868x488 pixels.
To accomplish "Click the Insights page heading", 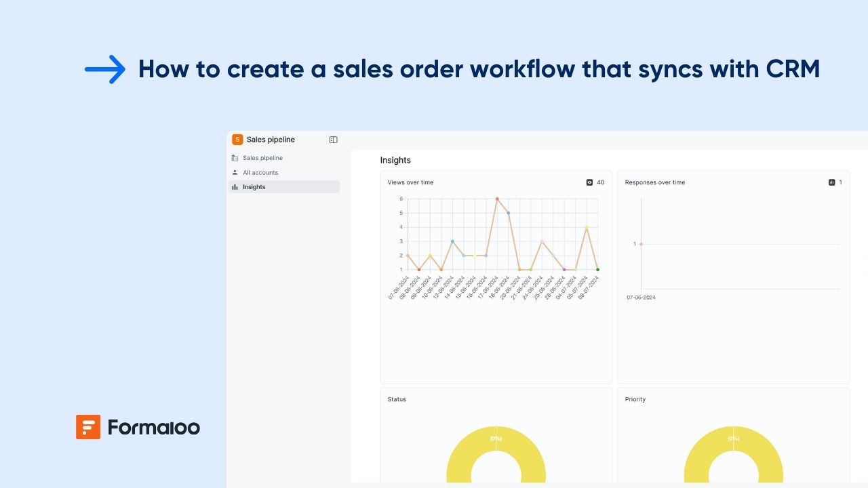I will click(395, 161).
